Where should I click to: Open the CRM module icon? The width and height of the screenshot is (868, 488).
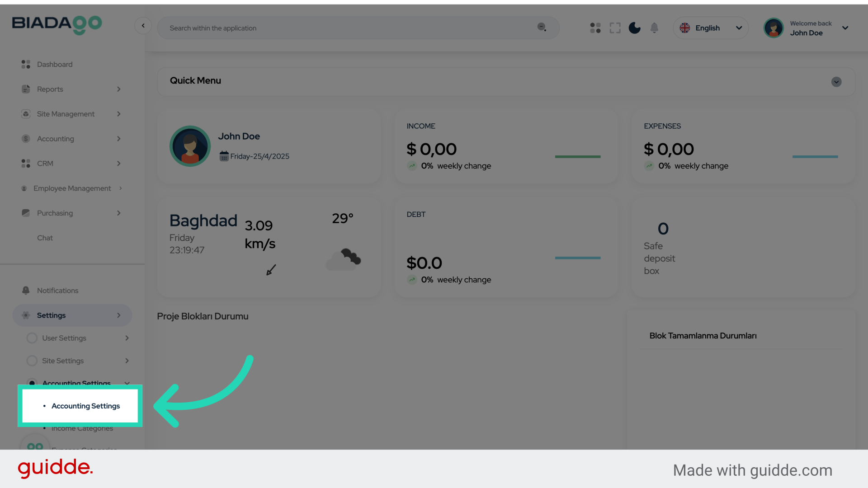coord(26,164)
